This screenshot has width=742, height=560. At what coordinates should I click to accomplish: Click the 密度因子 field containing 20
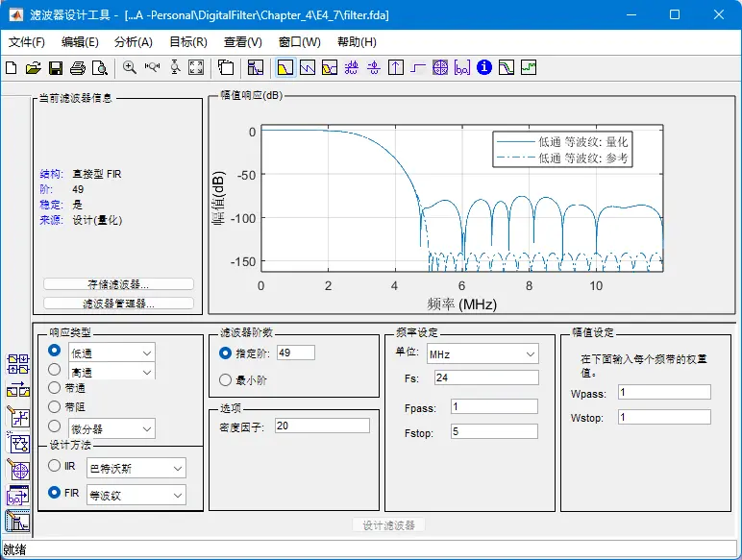(x=322, y=426)
